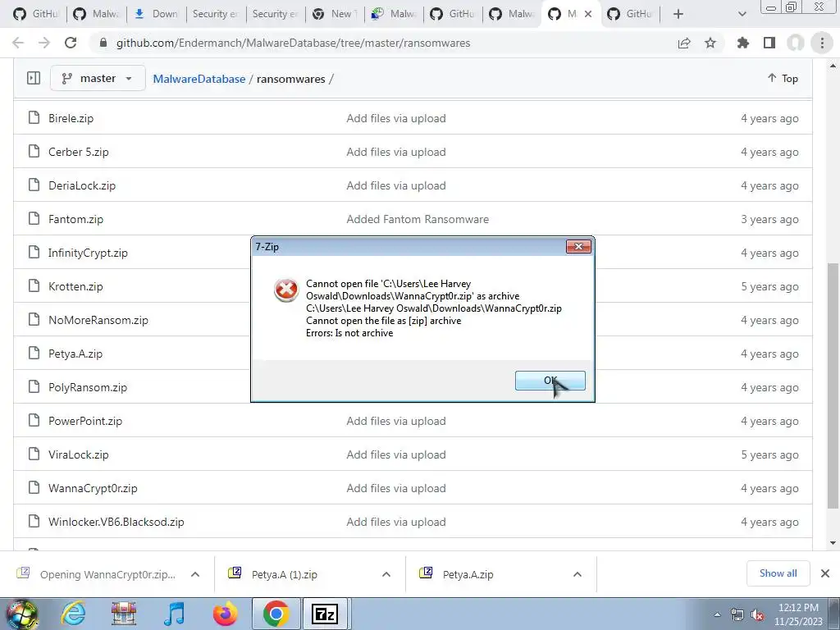Open the 7-Zip taskbar window
The width and height of the screenshot is (840, 630).
(325, 614)
